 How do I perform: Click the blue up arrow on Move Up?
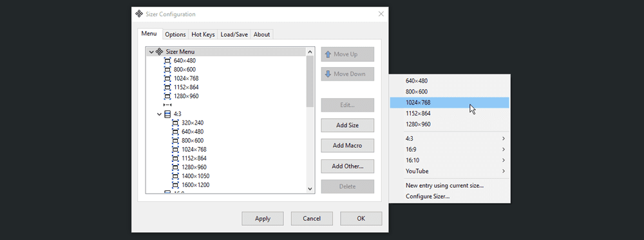(328, 54)
